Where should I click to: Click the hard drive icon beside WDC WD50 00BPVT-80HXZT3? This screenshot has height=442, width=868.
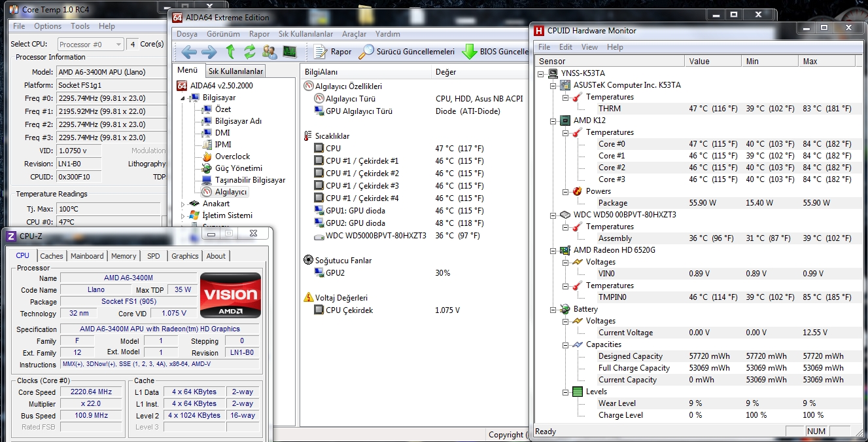coord(564,215)
